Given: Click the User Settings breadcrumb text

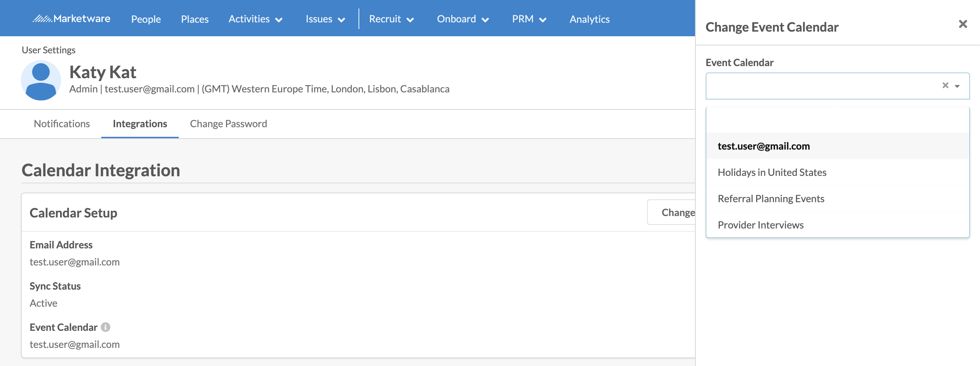Looking at the screenshot, I should [x=48, y=50].
